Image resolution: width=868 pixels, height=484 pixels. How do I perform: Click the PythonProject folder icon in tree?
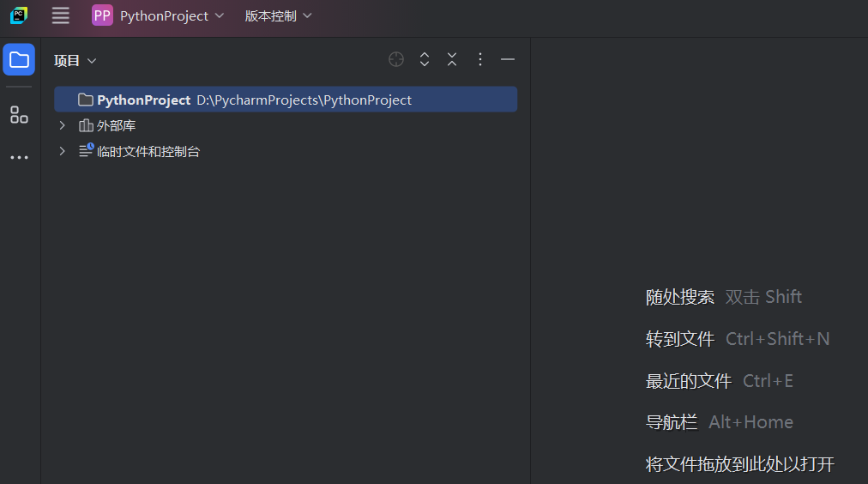[86, 100]
